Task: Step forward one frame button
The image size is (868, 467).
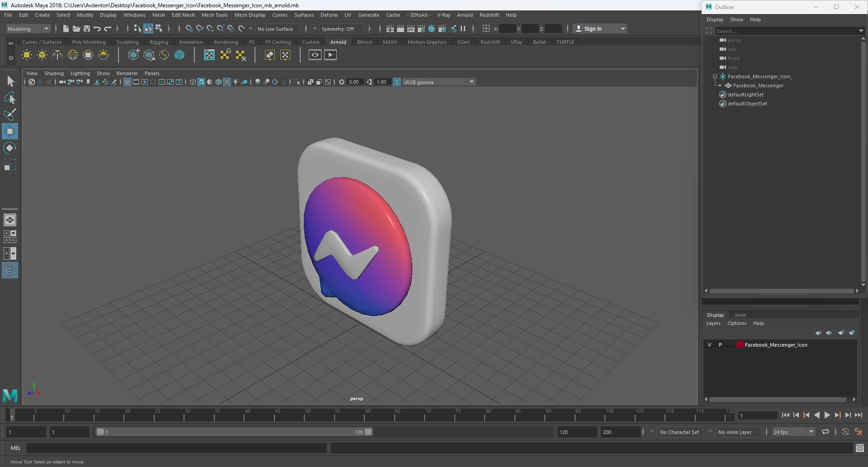Action: pyautogui.click(x=848, y=415)
